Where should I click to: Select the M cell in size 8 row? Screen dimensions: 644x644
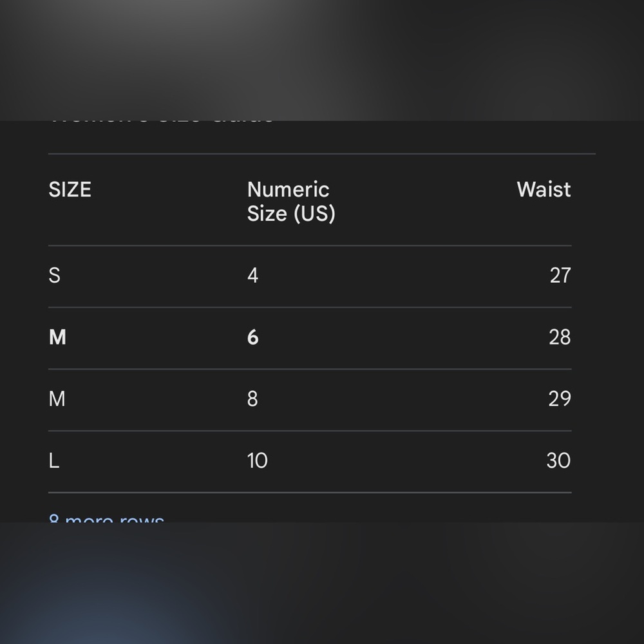[x=57, y=399]
